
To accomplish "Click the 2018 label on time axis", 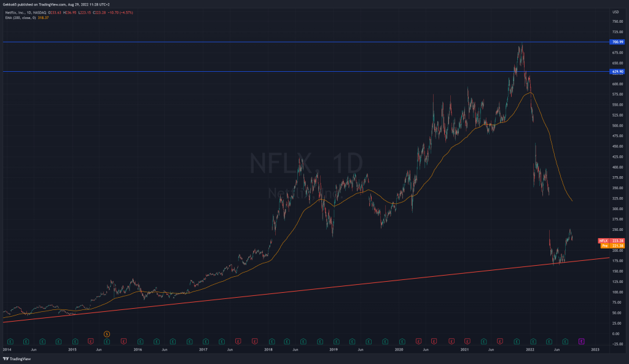I will click(268, 349).
